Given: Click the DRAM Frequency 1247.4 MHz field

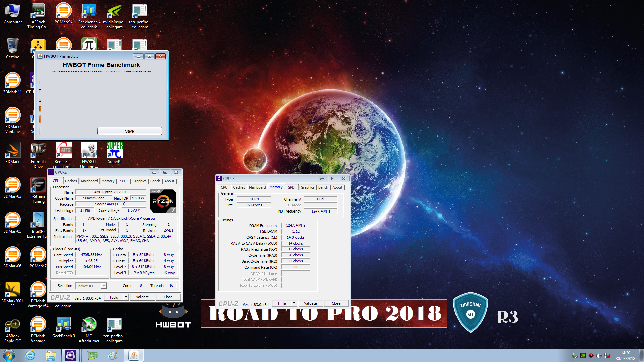Looking at the screenshot, I should pos(296,226).
